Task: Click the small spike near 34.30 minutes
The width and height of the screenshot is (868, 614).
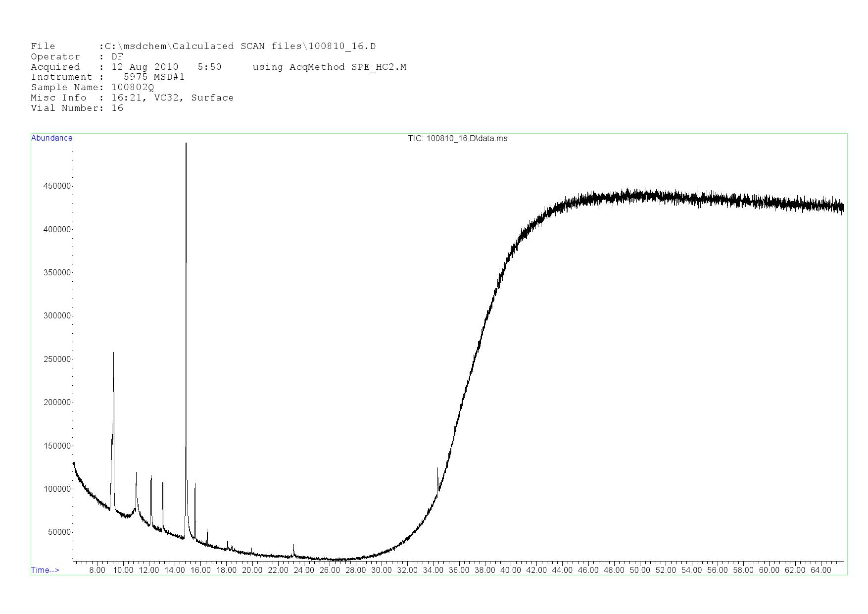Action: pyautogui.click(x=437, y=468)
